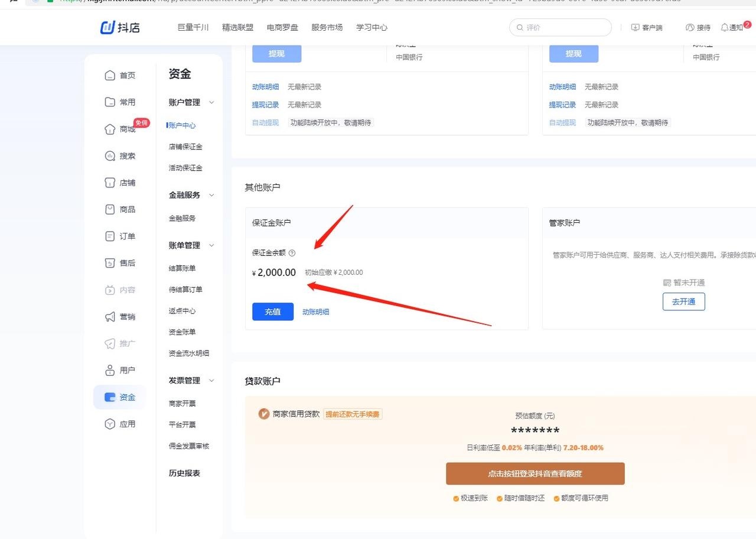Click the ¥2,000.00 deposit balance amount
This screenshot has width=756, height=539.
(x=274, y=272)
